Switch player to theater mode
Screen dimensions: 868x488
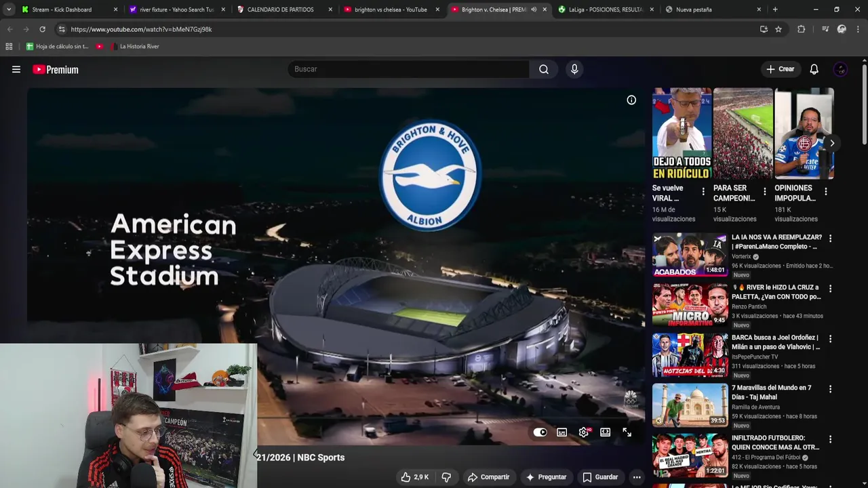[x=606, y=432]
